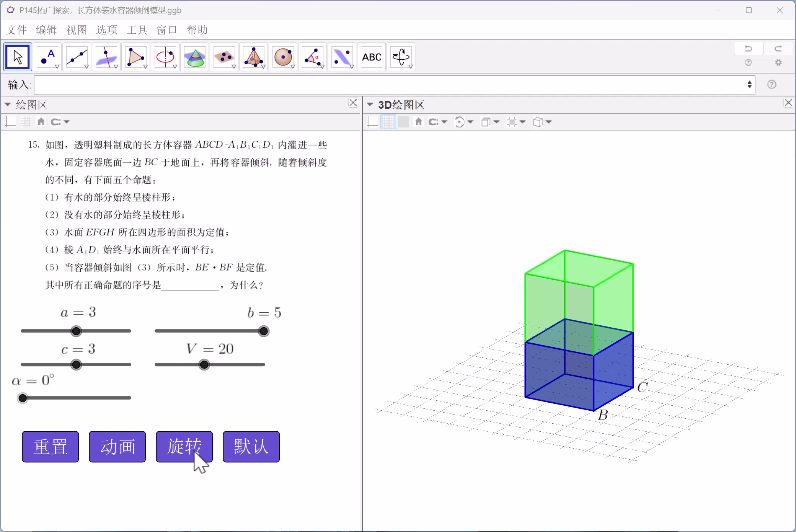
Task: Select the Rotate 3D Graphics View tool
Action: [400, 57]
